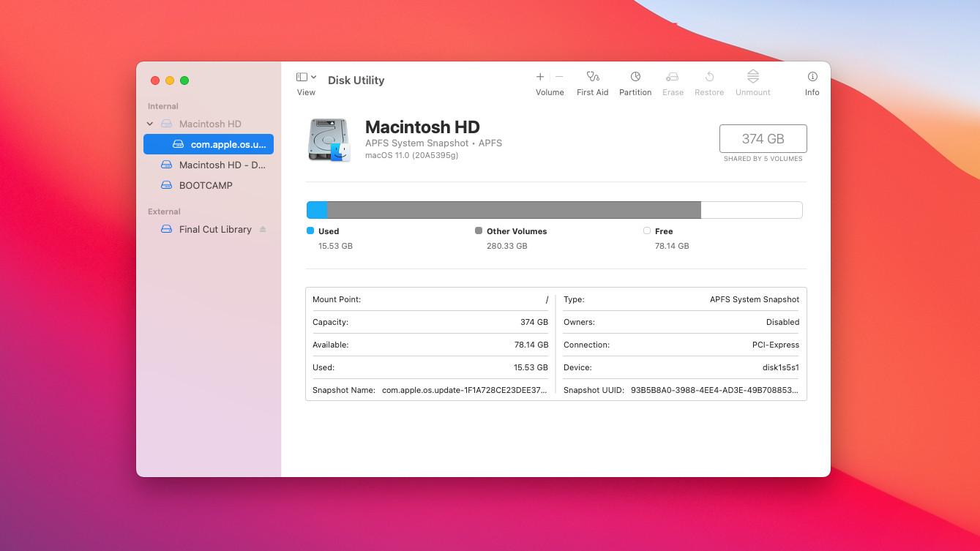Click the Other Volumes legend label
980x551 pixels.
pyautogui.click(x=517, y=231)
